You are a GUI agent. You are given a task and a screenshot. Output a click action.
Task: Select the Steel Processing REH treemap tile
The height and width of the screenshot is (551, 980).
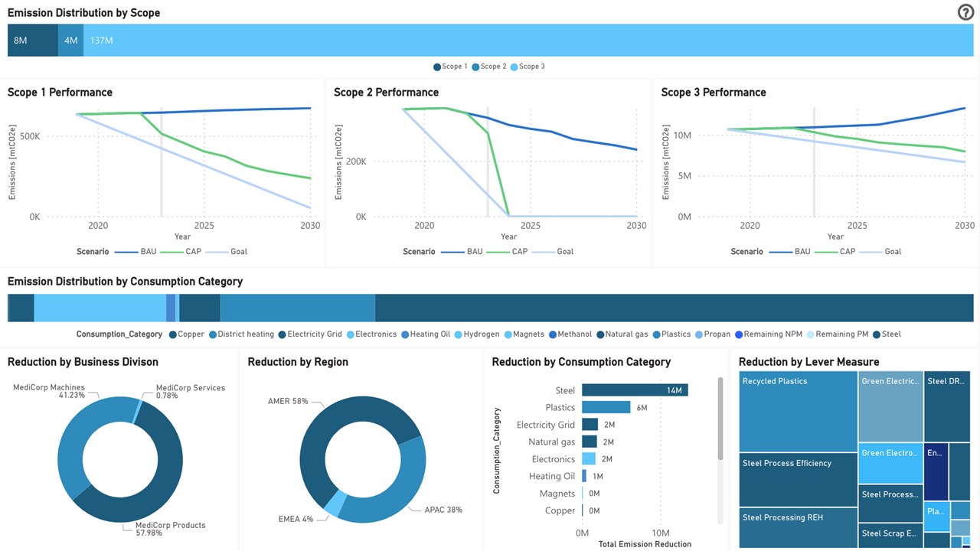coord(798,528)
